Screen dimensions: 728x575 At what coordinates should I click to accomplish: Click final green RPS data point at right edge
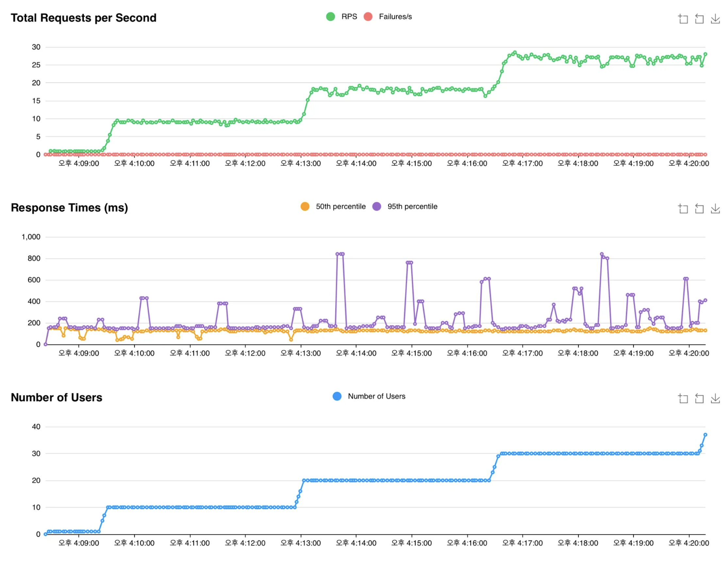(x=705, y=54)
